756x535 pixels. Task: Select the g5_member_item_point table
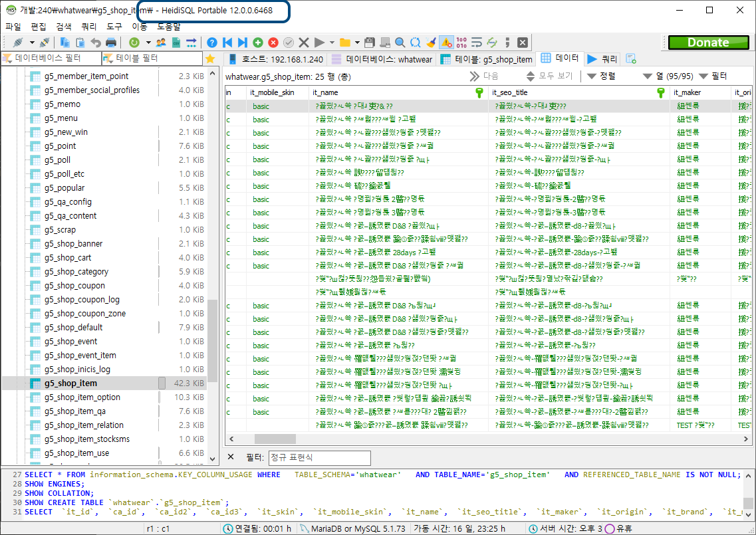(x=86, y=76)
